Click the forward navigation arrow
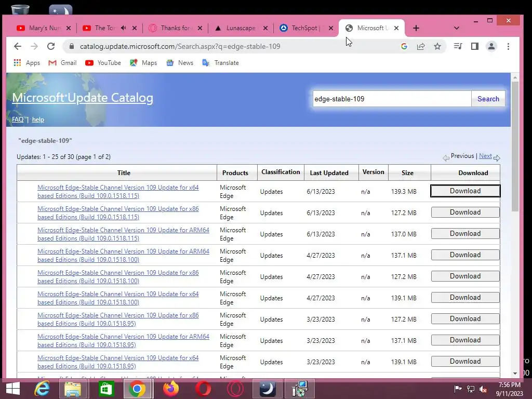 [x=34, y=46]
